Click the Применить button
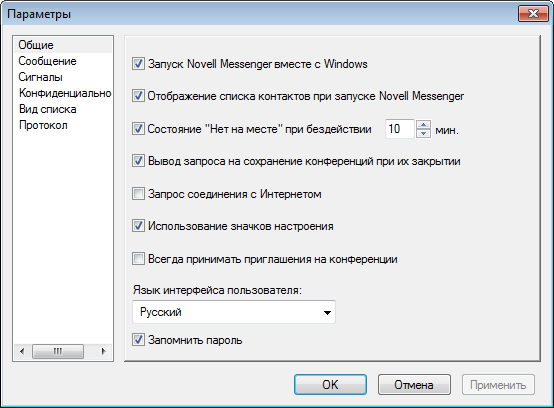Screen dimensions: 554x408 tap(498, 385)
